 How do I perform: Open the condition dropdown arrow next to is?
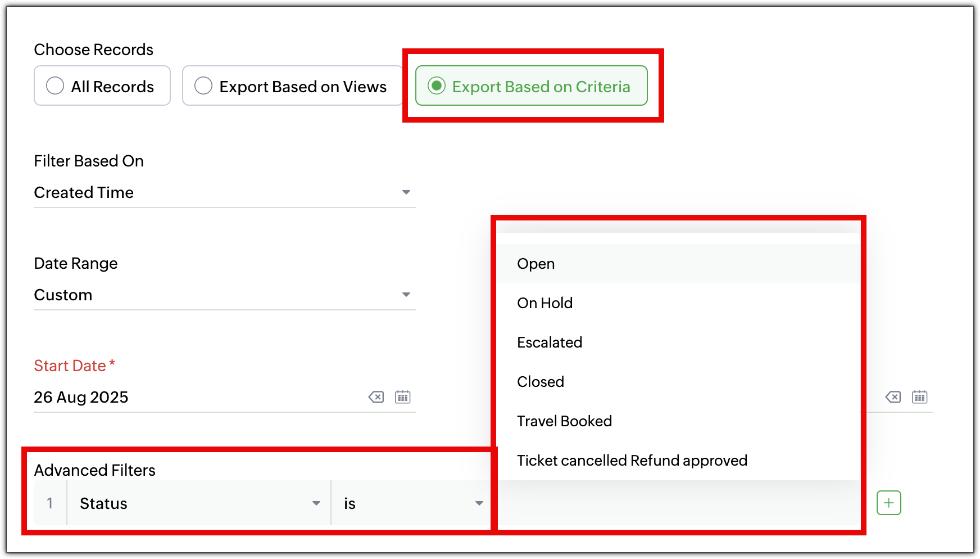pos(478,503)
